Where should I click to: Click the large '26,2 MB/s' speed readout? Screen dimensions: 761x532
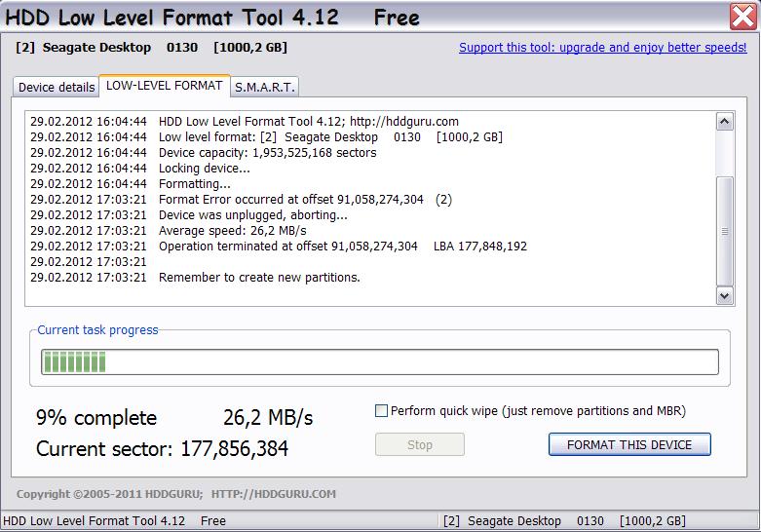[268, 417]
